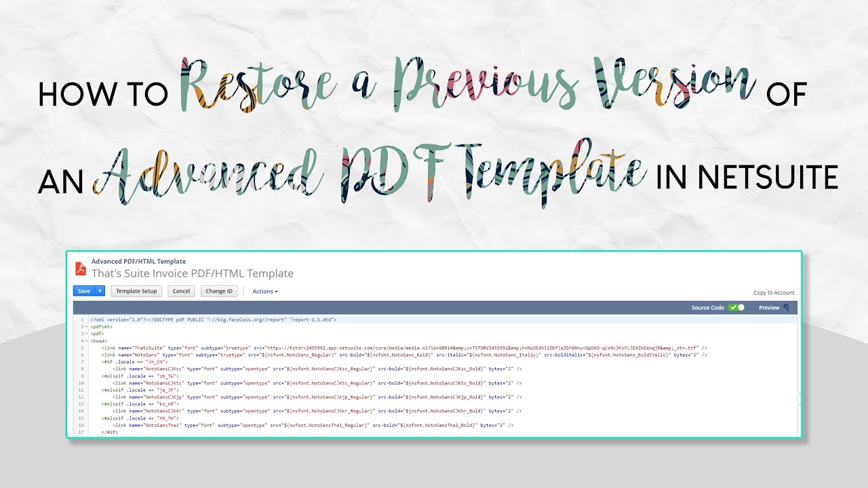This screenshot has width=868, height=488.
Task: Click the NotoSansThai link line
Action: 313,425
